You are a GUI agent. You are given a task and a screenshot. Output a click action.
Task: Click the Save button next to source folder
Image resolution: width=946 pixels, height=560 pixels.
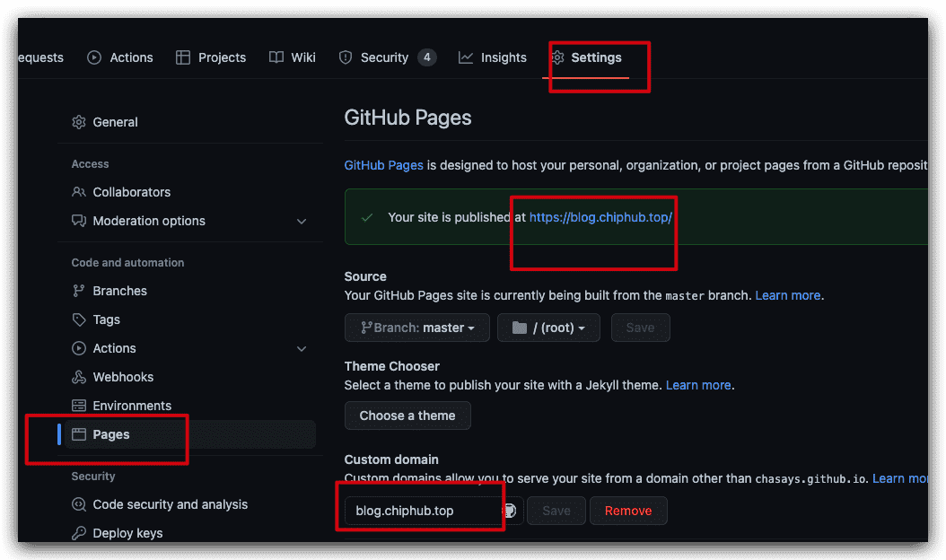tap(640, 328)
